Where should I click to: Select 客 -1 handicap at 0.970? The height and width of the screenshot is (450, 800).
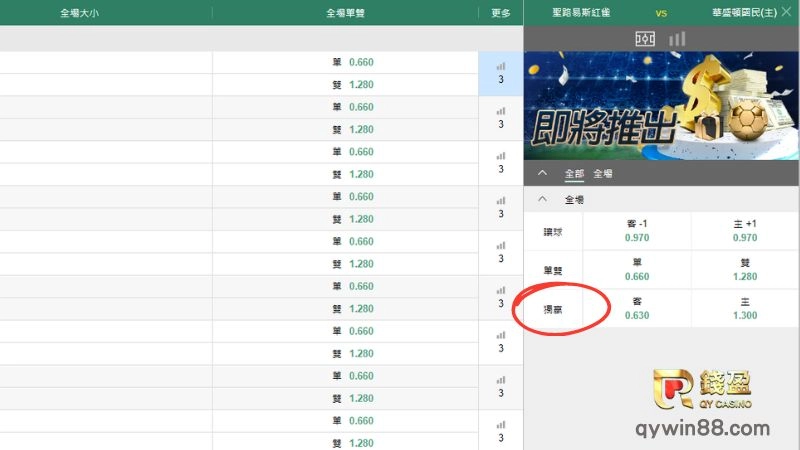[637, 231]
